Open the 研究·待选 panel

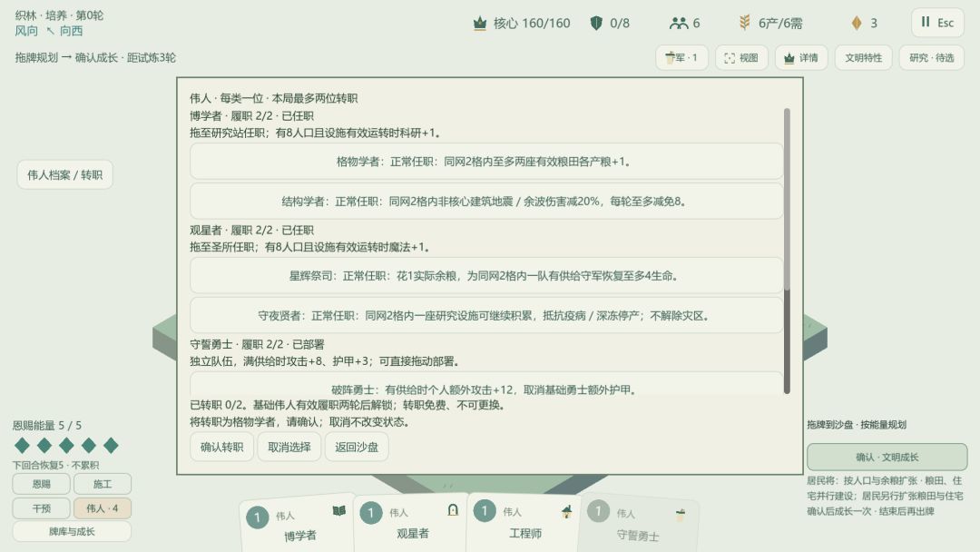932,58
